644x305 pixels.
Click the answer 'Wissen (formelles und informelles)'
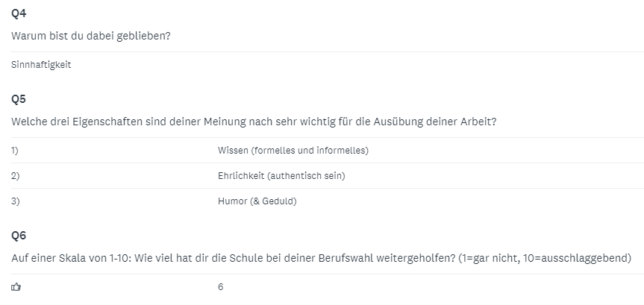(x=293, y=151)
